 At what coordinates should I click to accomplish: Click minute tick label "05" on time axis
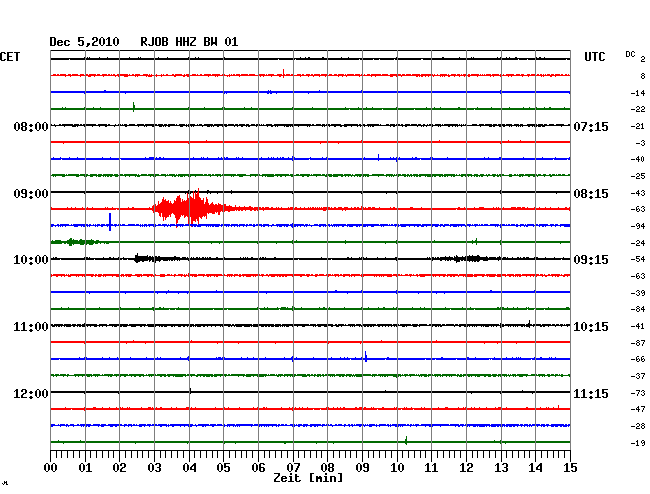tap(223, 467)
